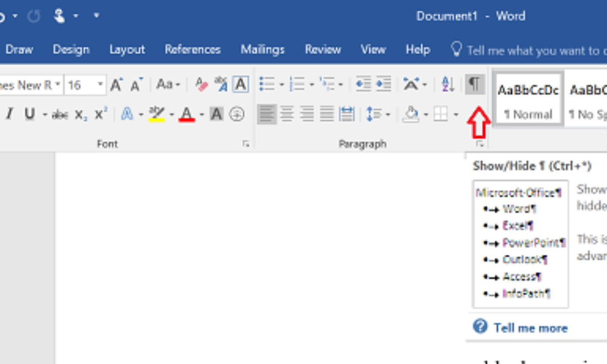607x364 pixels.
Task: Open the Numbering dropdown arrow
Action: coord(312,85)
